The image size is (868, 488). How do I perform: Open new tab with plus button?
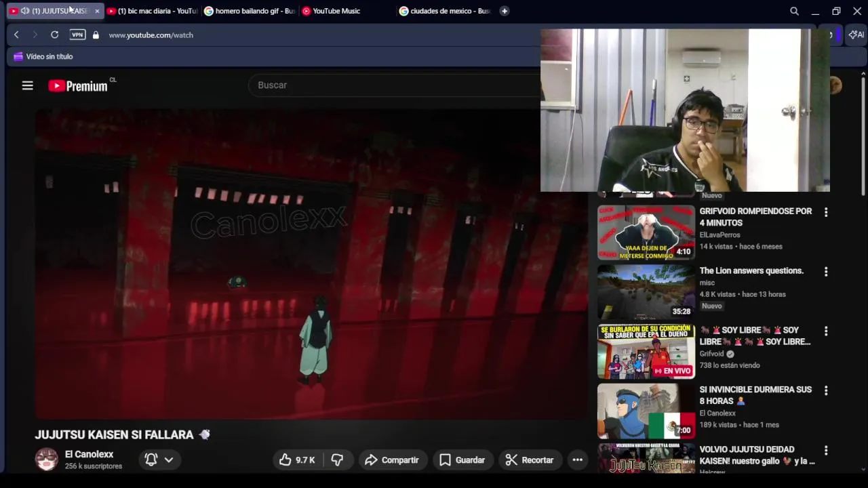(x=504, y=11)
